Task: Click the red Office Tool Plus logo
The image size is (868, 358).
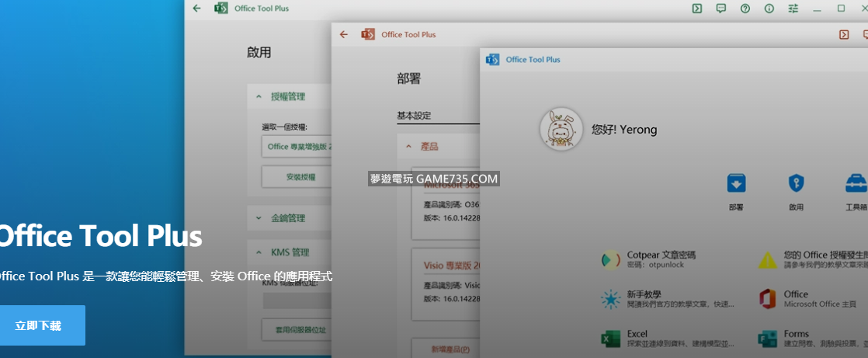Action: (367, 34)
